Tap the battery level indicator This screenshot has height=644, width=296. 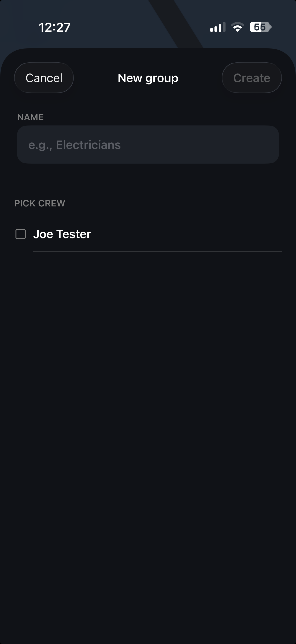(260, 27)
